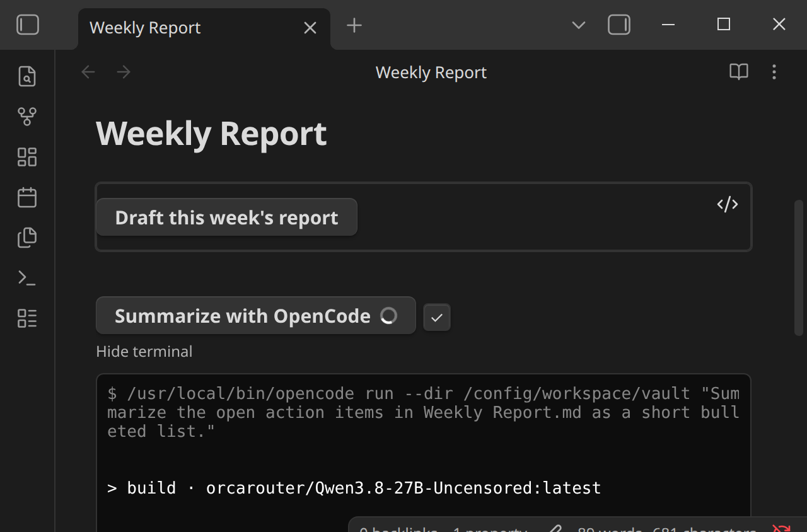Click the checklist icon in sidebar
The height and width of the screenshot is (532, 807).
27,318
